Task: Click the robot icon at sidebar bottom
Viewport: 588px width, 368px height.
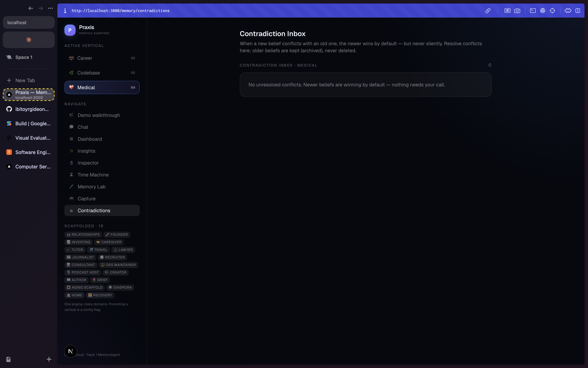Action: [8, 359]
